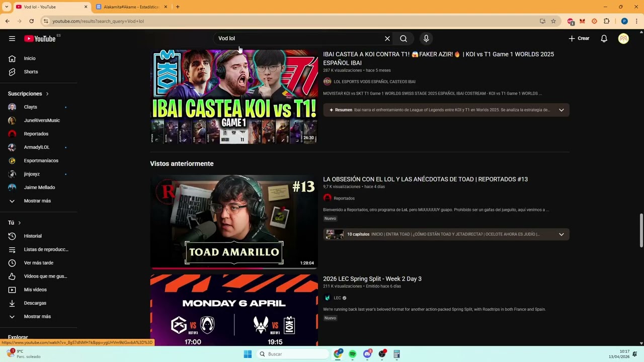Start voice search with the microphone
Screen dimensions: 644x362
pyautogui.click(x=426, y=39)
